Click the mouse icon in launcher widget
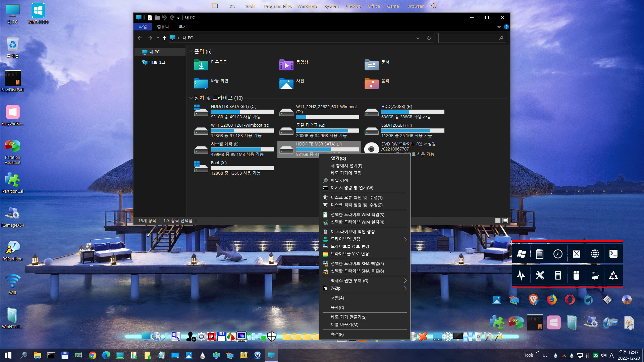Image resolution: width=644 pixels, height=362 pixels. [x=576, y=276]
